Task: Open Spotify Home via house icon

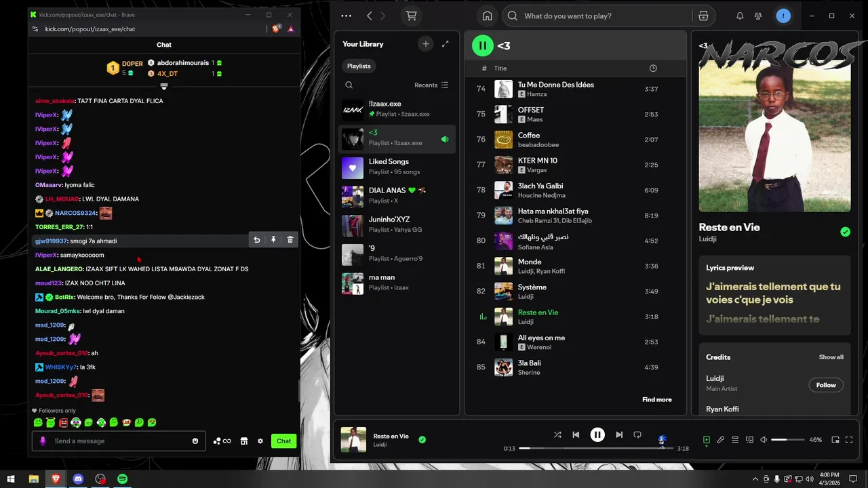Action: 487,16
